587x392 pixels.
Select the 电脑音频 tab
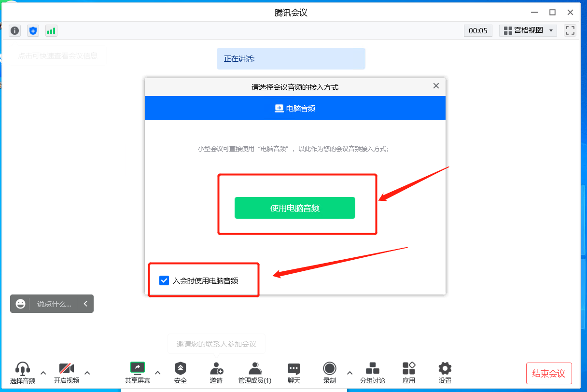295,108
